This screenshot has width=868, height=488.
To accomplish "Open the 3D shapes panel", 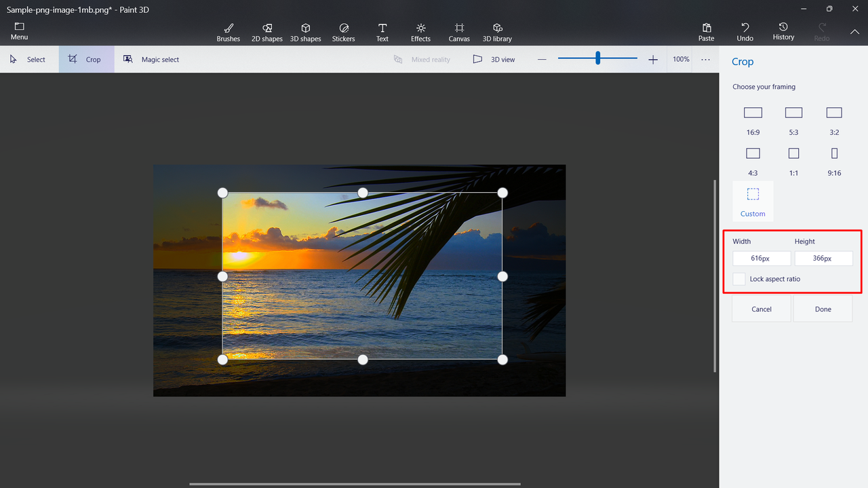I will [305, 32].
